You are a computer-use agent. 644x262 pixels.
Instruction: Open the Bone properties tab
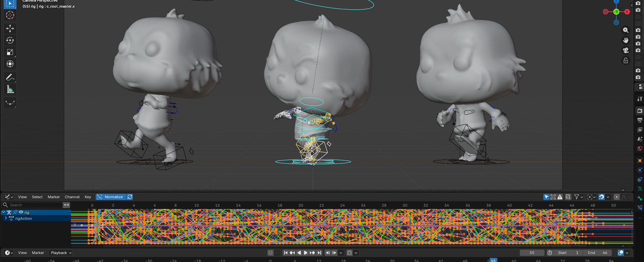[x=640, y=198]
